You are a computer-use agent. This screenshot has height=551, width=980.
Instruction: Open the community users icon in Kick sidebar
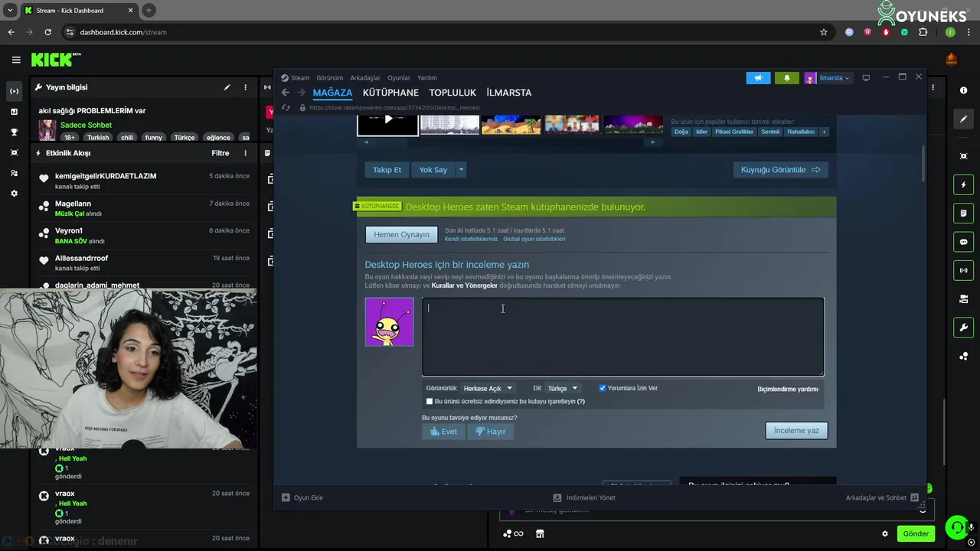14,173
